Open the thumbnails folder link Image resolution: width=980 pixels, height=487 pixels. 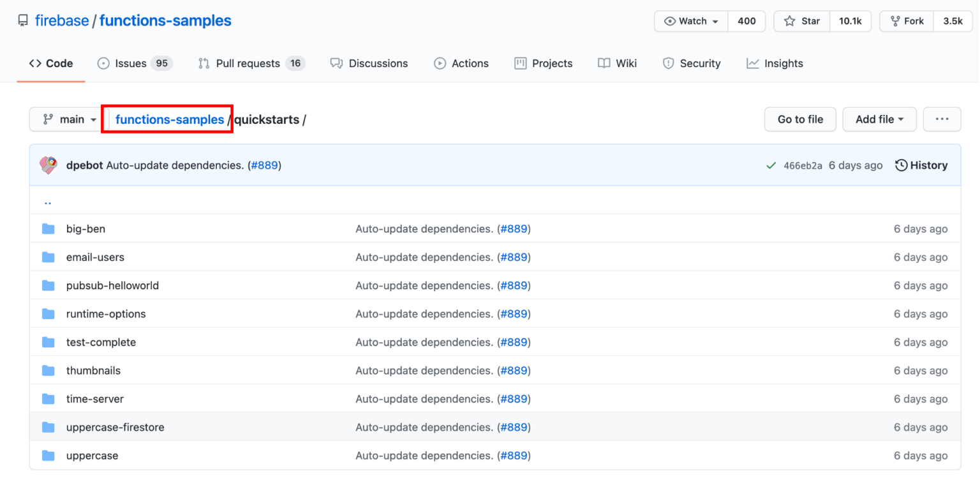93,370
